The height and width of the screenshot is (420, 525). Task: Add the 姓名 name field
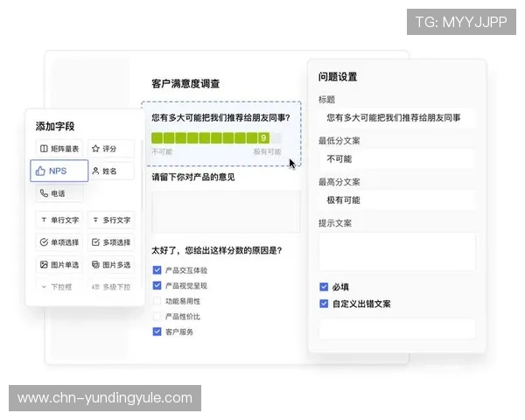111,171
